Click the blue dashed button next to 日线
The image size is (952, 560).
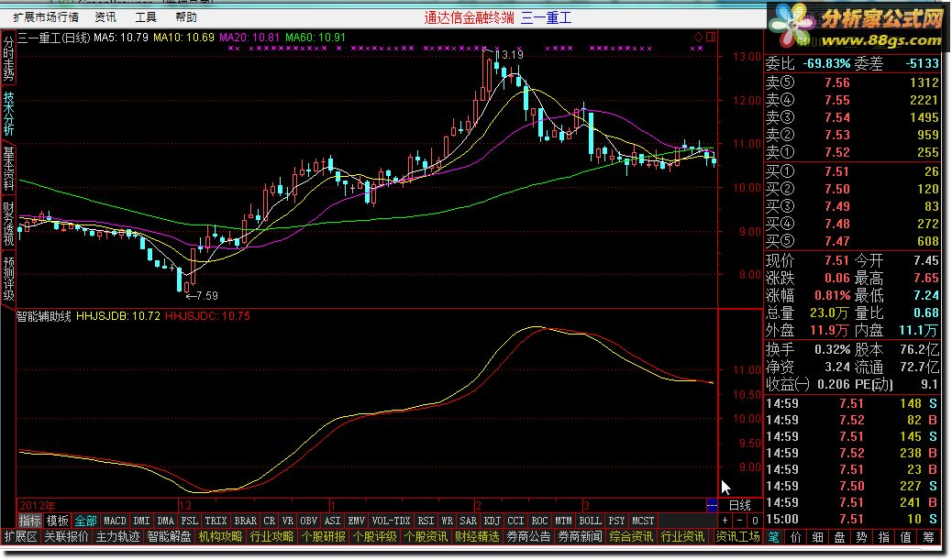pos(712,505)
